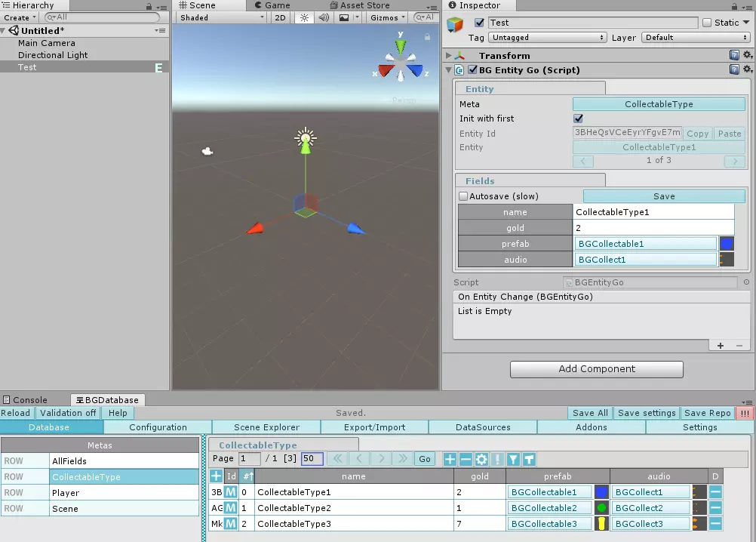Open the Transform component's help book icon
Screen dimensions: 756x542
[x=734, y=55]
